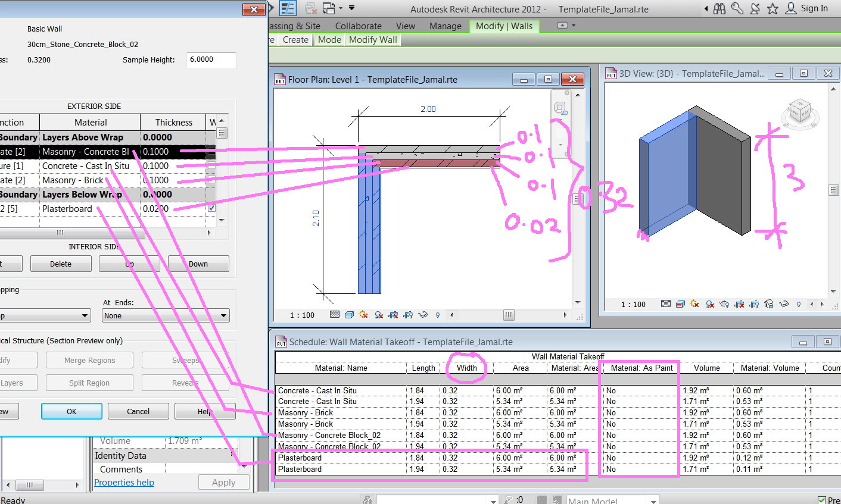Open Detail Level in floor plan control bar
Viewport: 841px width, 504px height.
335,315
